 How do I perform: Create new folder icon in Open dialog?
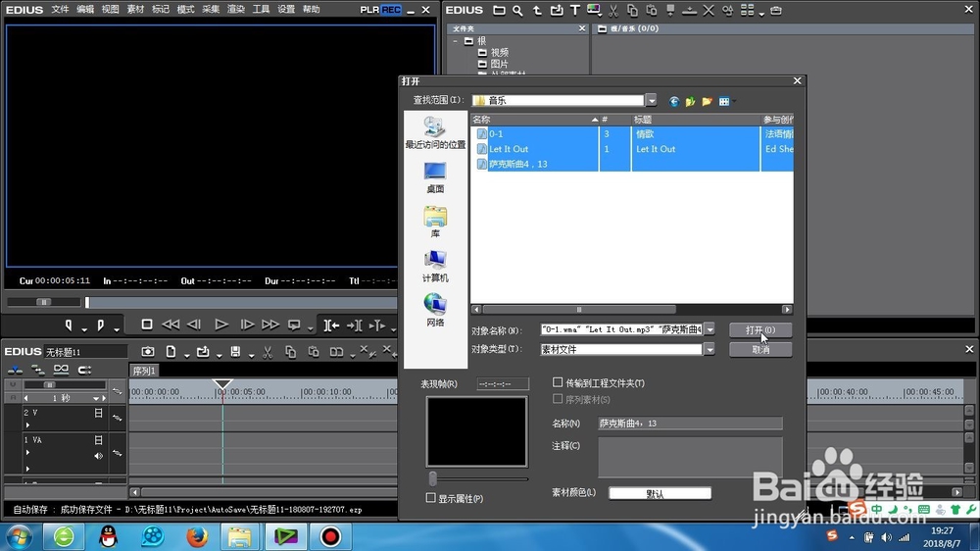point(707,101)
